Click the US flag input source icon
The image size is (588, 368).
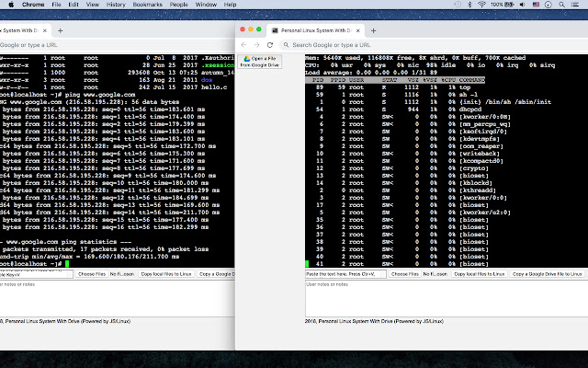pos(536,5)
